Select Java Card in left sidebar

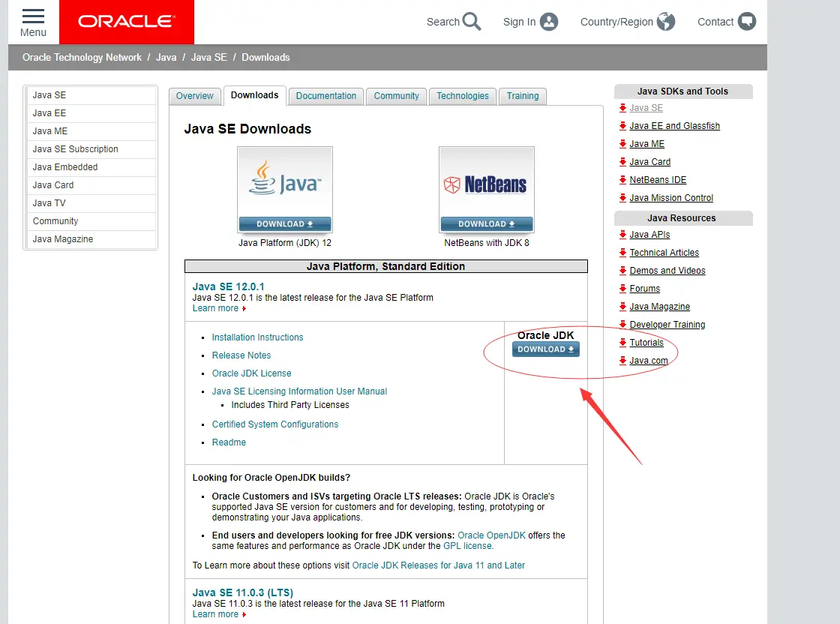(x=91, y=185)
